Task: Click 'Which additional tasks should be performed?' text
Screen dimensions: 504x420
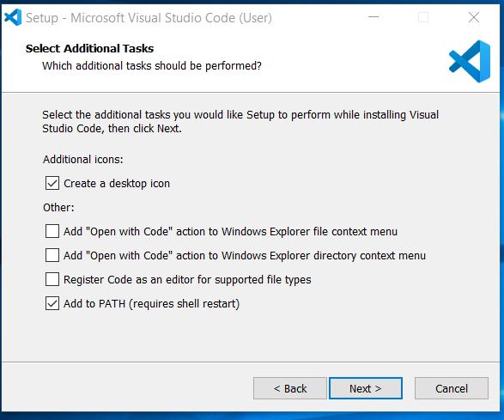Action: [x=152, y=66]
